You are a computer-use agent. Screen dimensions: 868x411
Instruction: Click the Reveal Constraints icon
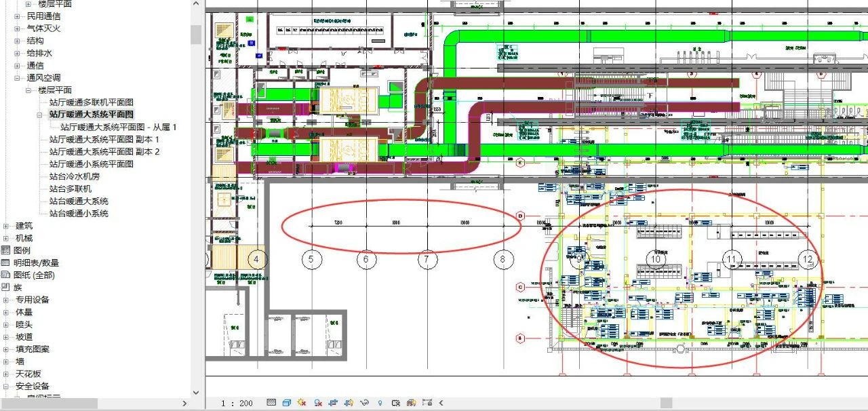427,403
